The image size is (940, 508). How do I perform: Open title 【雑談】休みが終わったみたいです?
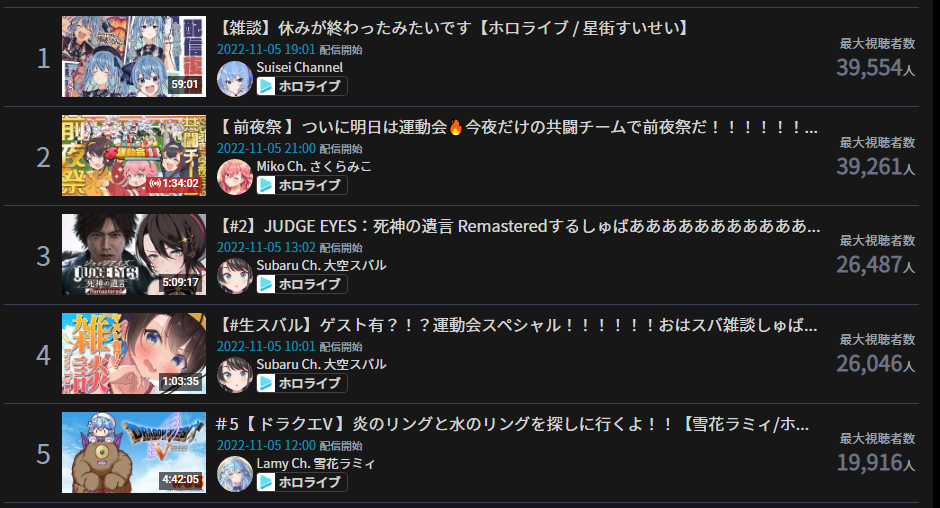[453, 28]
